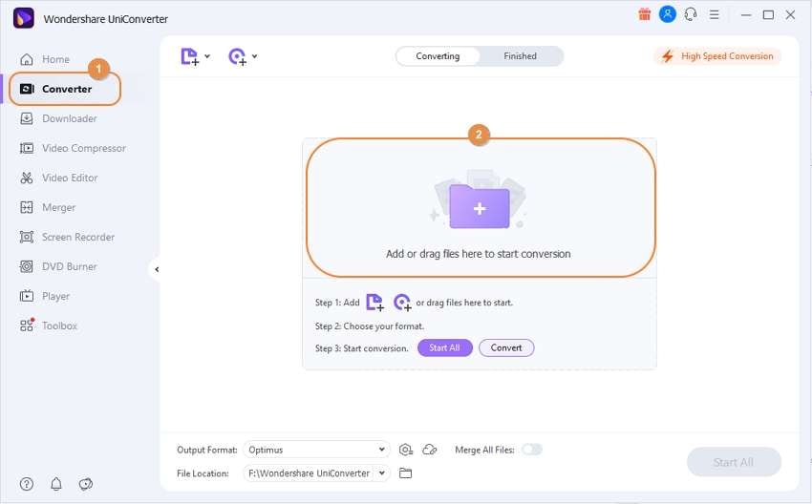Open the Downloader section
The width and height of the screenshot is (812, 504).
point(58,118)
